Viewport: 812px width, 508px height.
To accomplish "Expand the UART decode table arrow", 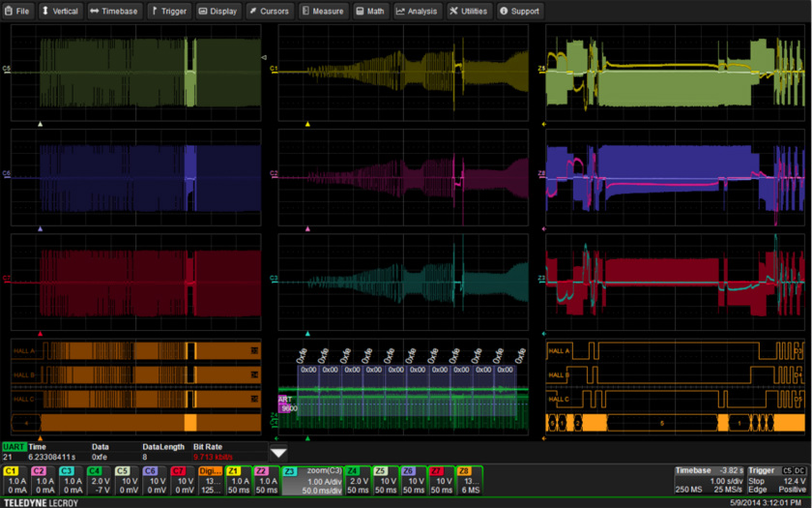I will click(x=278, y=452).
